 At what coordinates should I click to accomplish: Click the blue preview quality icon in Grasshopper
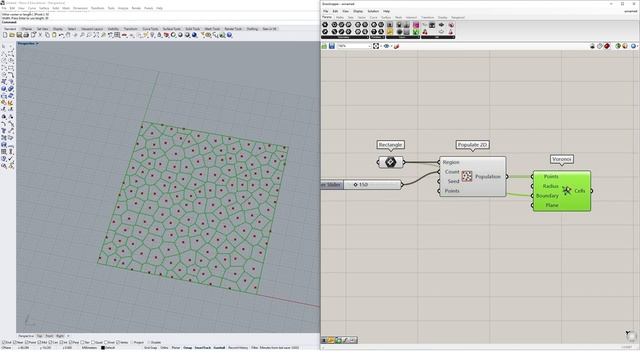[x=632, y=46]
